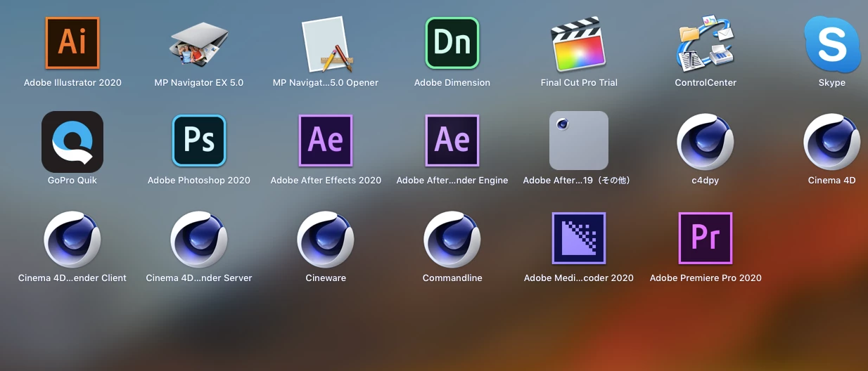The image size is (868, 371).
Task: Open Final Cut Pro Trial icon
Action: coord(579,44)
